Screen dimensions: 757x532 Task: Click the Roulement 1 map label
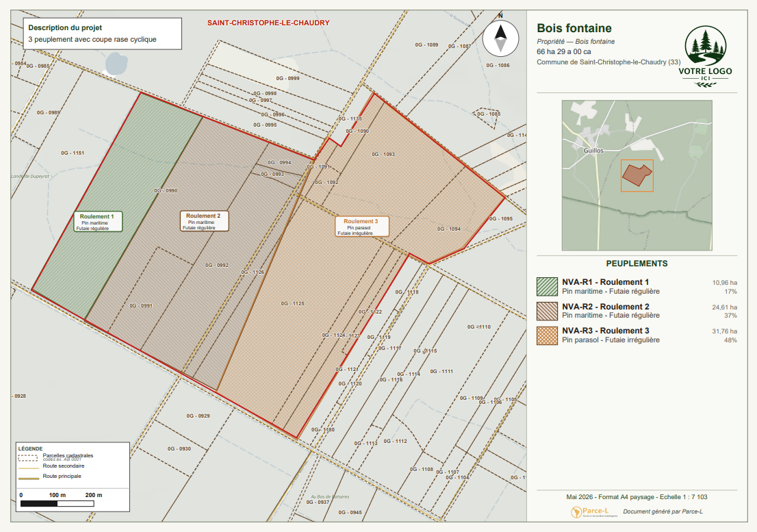(x=97, y=222)
